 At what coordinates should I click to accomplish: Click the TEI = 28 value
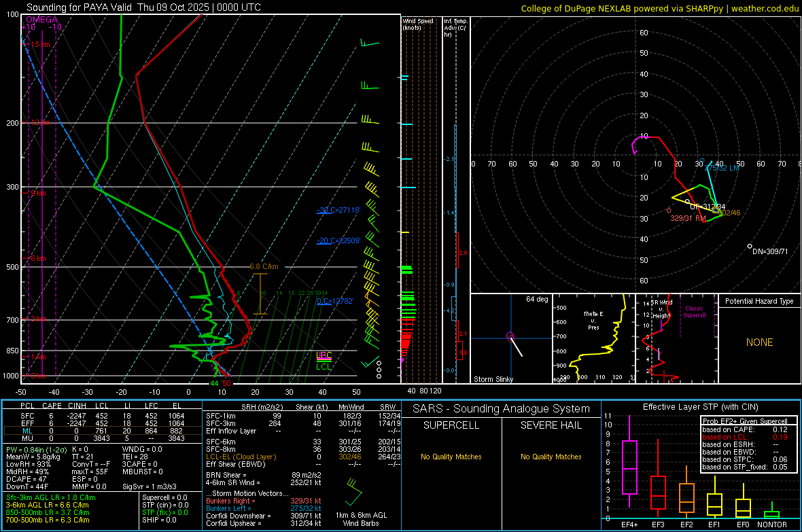(x=135, y=457)
